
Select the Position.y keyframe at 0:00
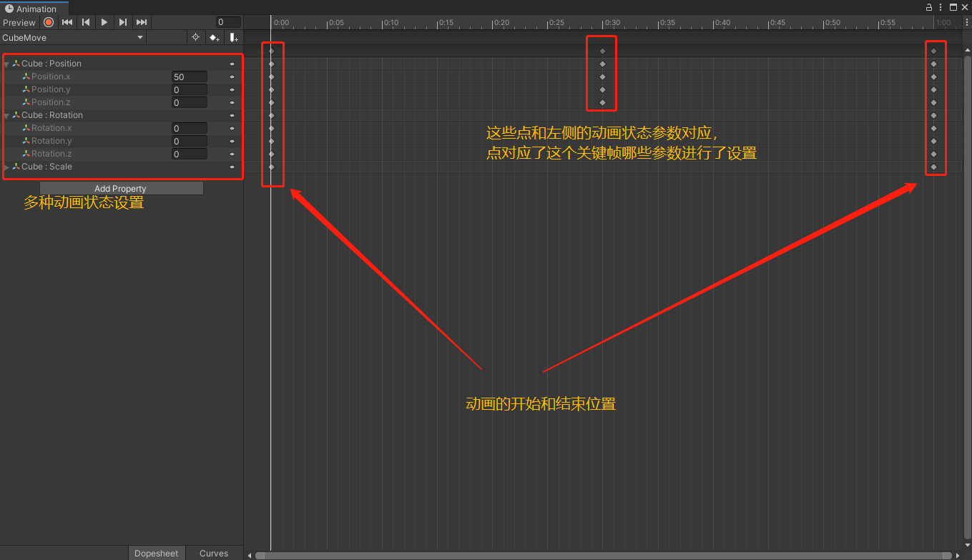[x=271, y=89]
